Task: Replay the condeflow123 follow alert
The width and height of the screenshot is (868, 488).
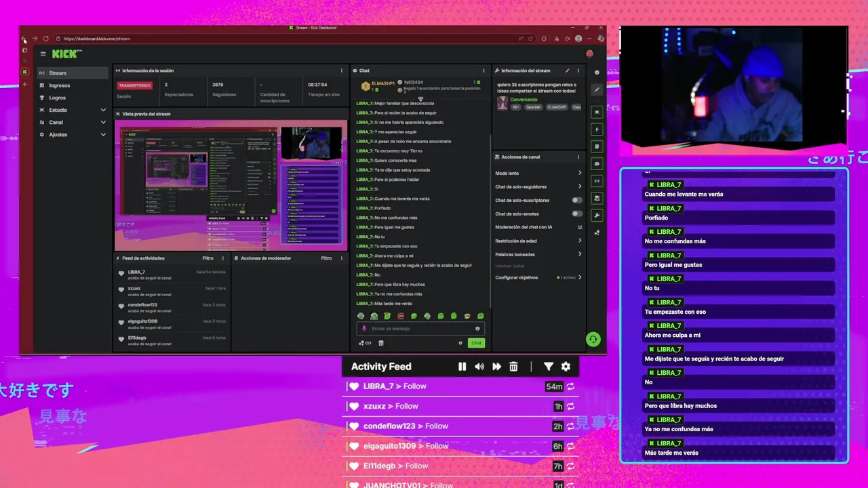Action: pyautogui.click(x=571, y=426)
